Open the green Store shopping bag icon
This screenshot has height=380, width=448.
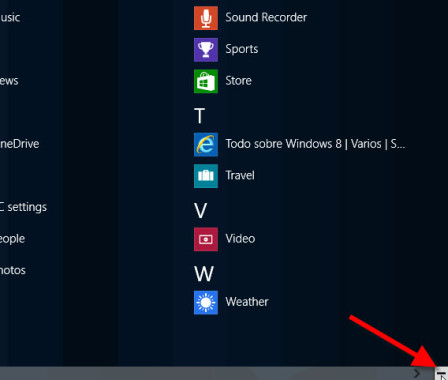coord(206,81)
